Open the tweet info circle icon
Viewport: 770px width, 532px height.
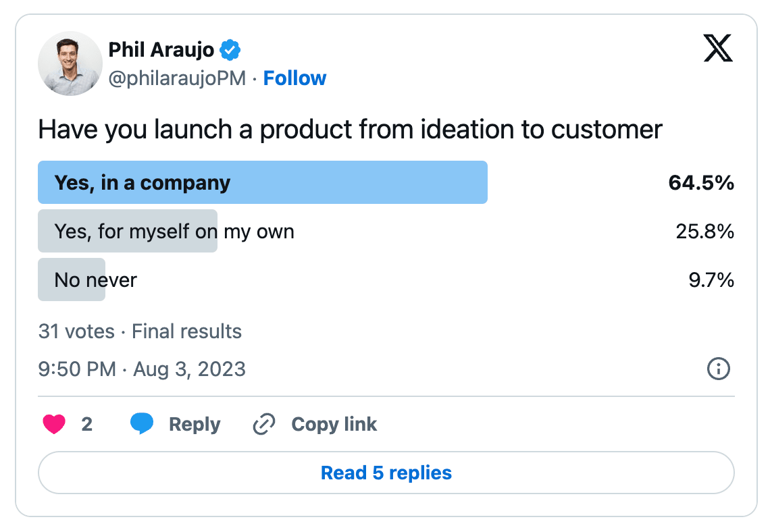pyautogui.click(x=719, y=369)
